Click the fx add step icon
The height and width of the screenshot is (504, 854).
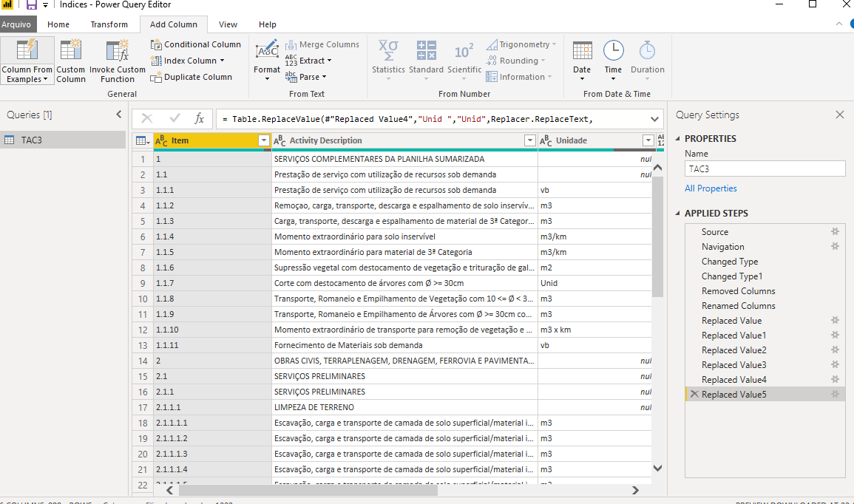200,118
